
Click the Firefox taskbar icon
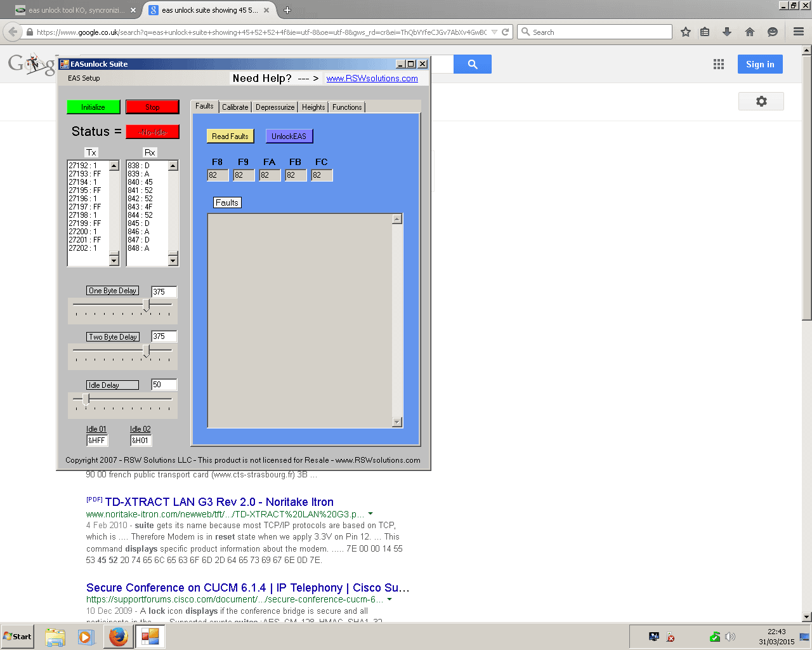(118, 637)
